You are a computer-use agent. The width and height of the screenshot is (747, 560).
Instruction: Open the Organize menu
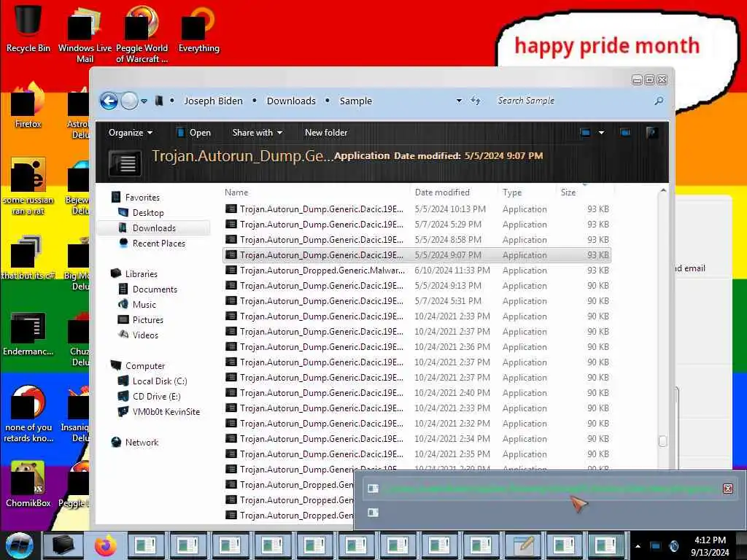click(x=130, y=133)
